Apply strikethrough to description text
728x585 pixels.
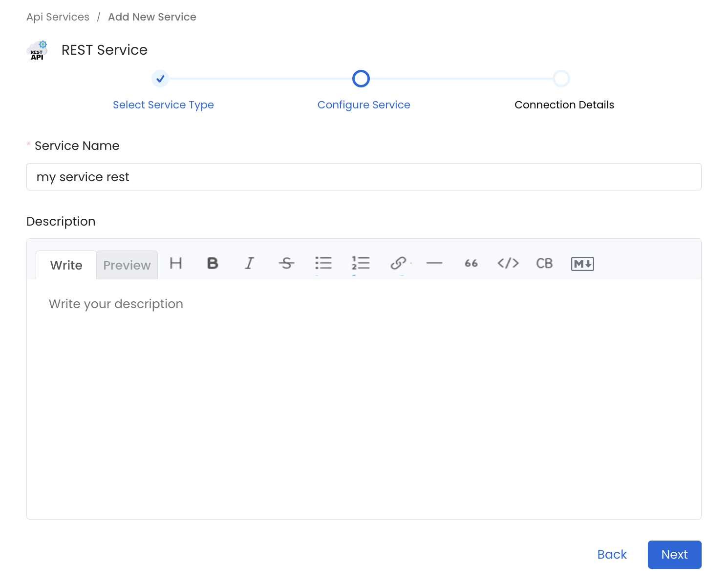pos(286,264)
